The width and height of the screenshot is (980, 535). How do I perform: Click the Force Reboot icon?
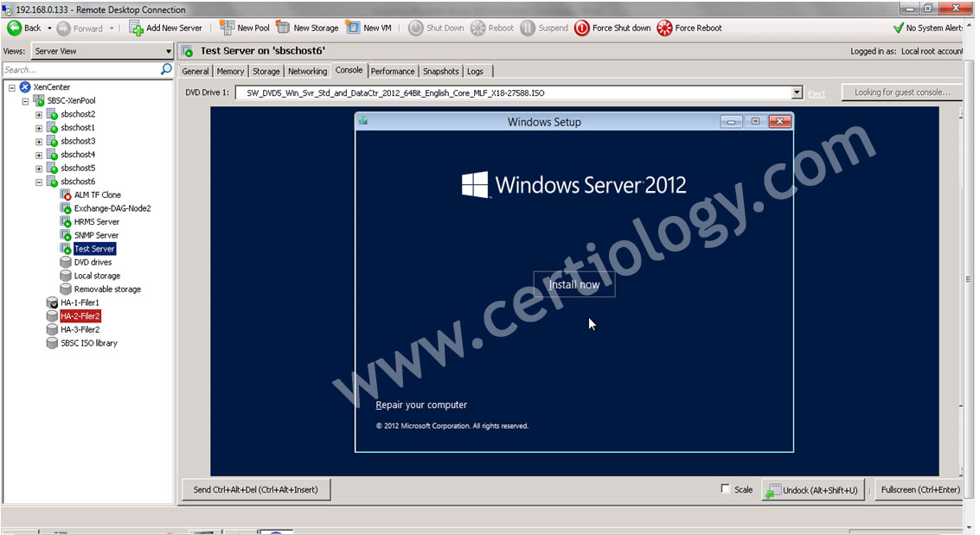(664, 29)
